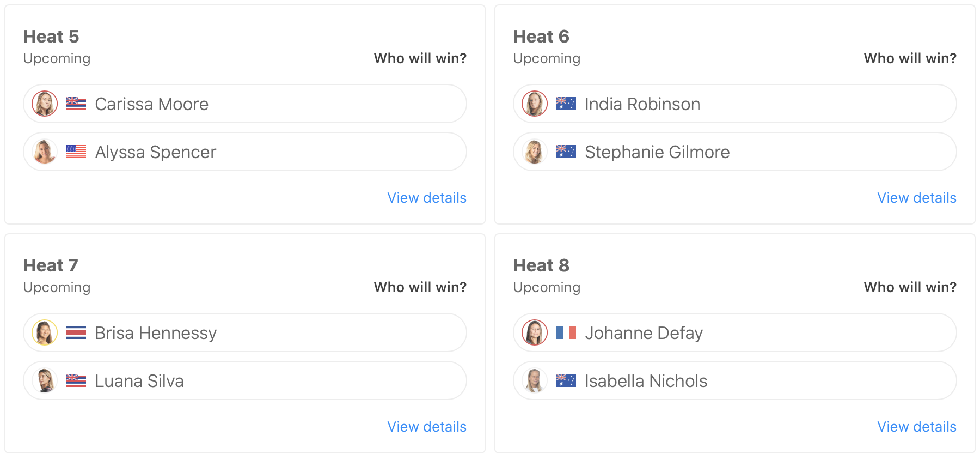Viewport: 980px width, 460px height.
Task: Click the French flag beside Johanne Defay
Action: [566, 332]
